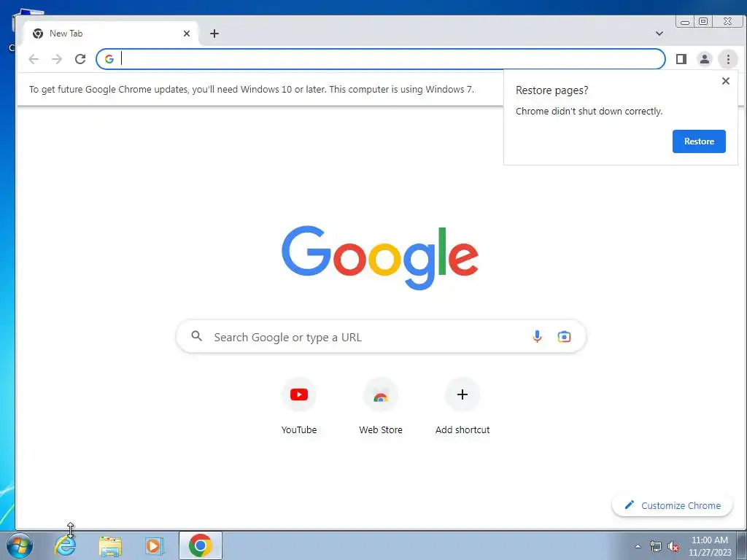Open the Web Store shortcut

click(x=381, y=394)
